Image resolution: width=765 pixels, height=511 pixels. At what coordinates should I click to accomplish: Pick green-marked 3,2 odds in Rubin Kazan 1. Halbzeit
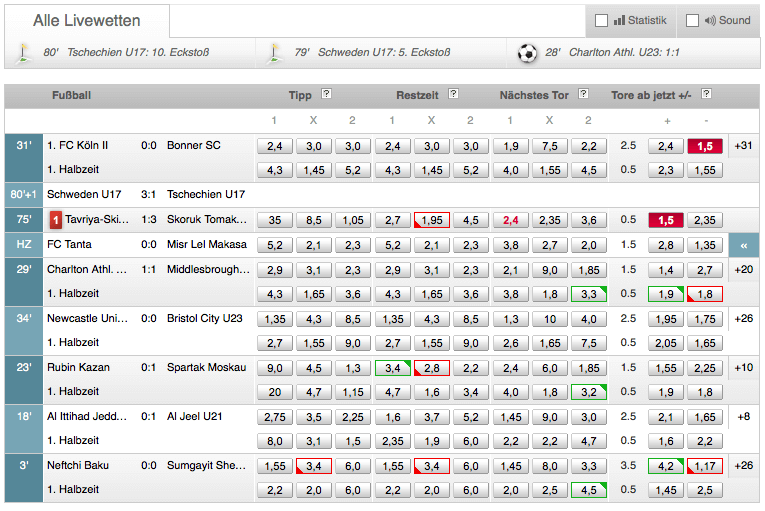pyautogui.click(x=589, y=392)
